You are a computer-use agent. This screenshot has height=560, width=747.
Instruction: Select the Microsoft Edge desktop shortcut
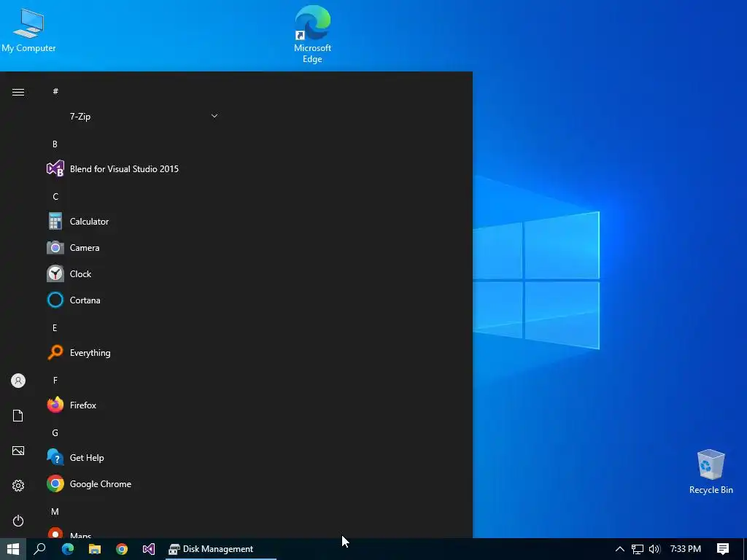pos(312,34)
